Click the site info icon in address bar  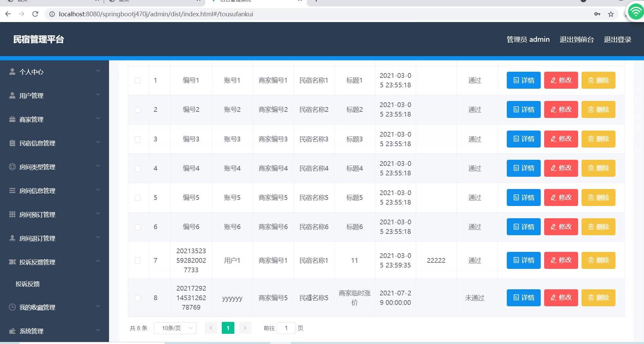pyautogui.click(x=52, y=14)
